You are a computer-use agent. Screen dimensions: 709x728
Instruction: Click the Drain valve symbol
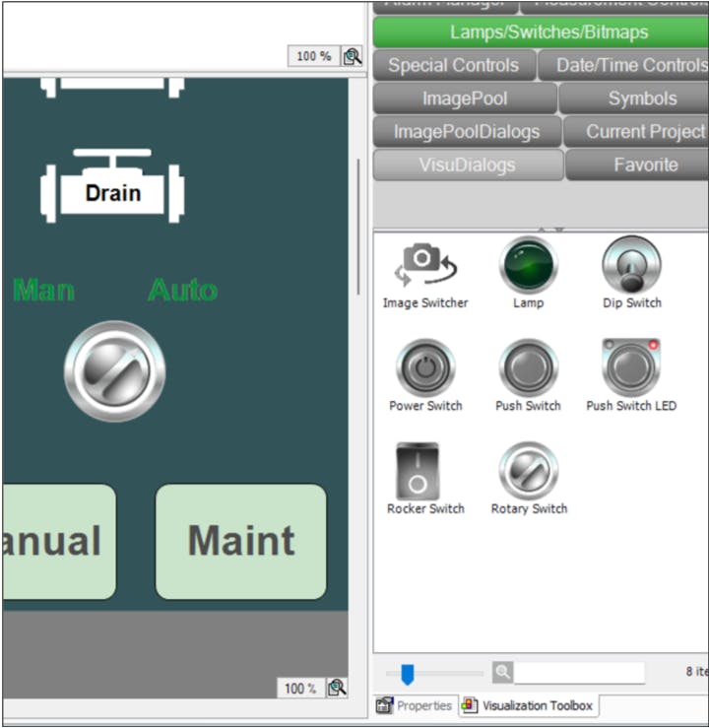[112, 188]
